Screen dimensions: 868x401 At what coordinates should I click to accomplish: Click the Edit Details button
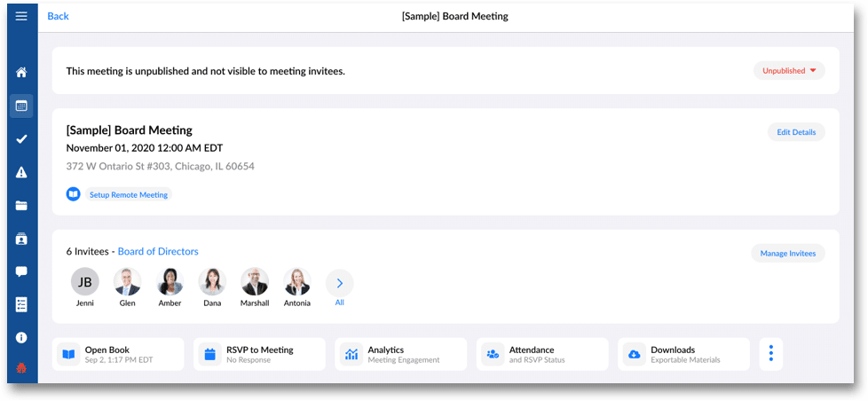pos(795,132)
